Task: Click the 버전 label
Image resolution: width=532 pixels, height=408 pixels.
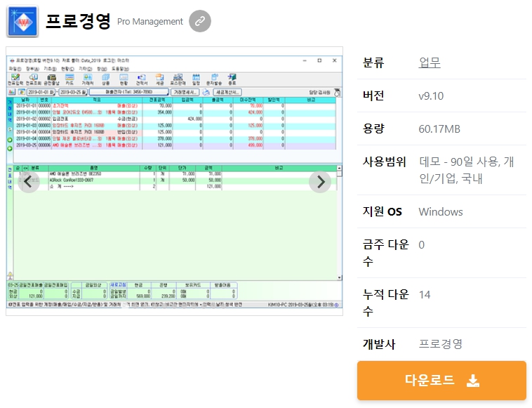Action: click(373, 96)
